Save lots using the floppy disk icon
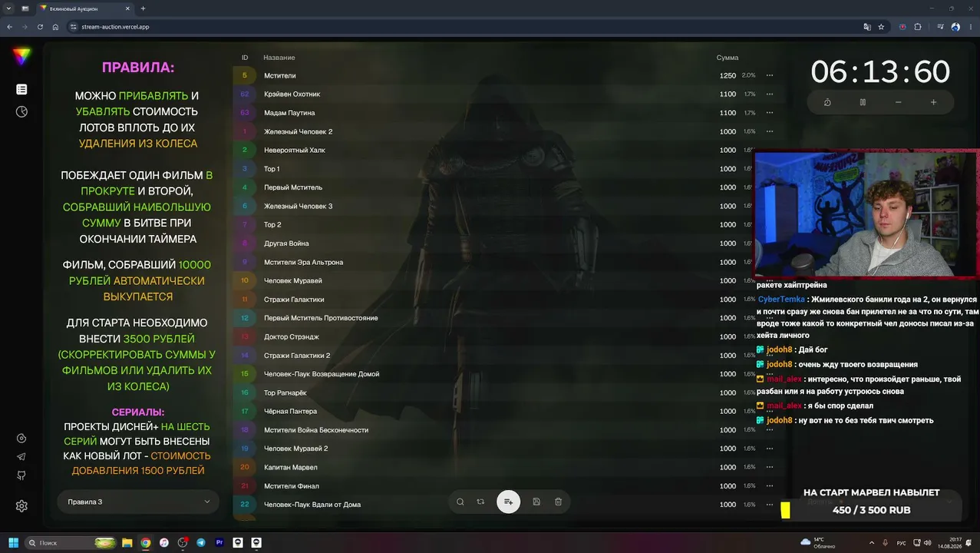This screenshot has width=980, height=553. click(x=536, y=502)
